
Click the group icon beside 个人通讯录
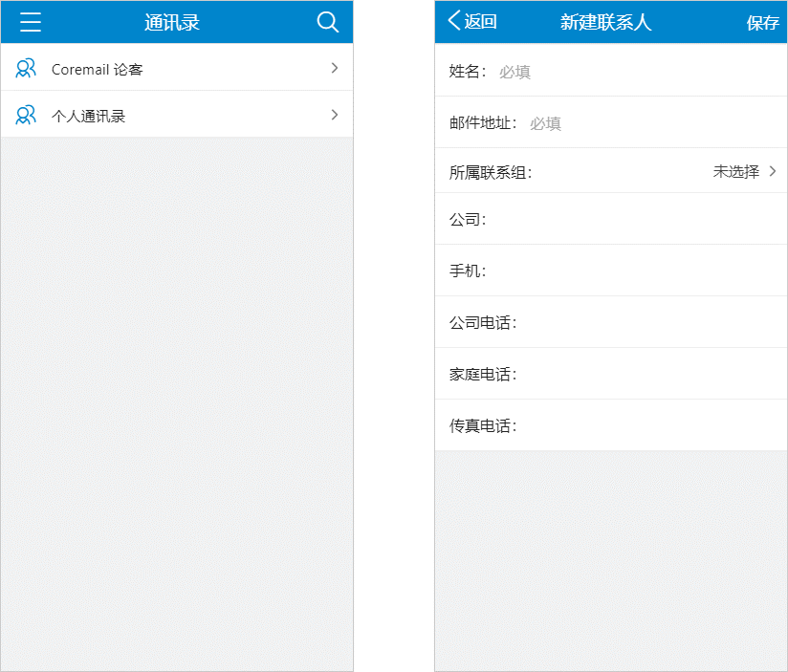(26, 116)
